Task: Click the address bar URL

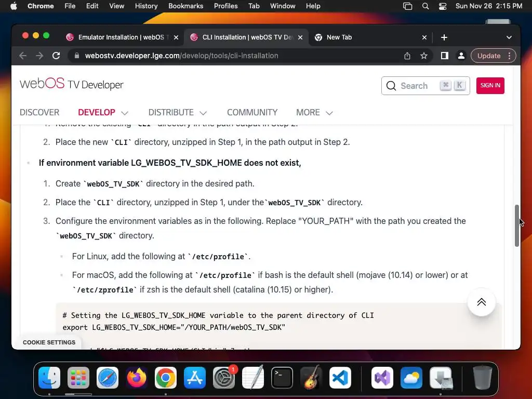Action: 181,56
